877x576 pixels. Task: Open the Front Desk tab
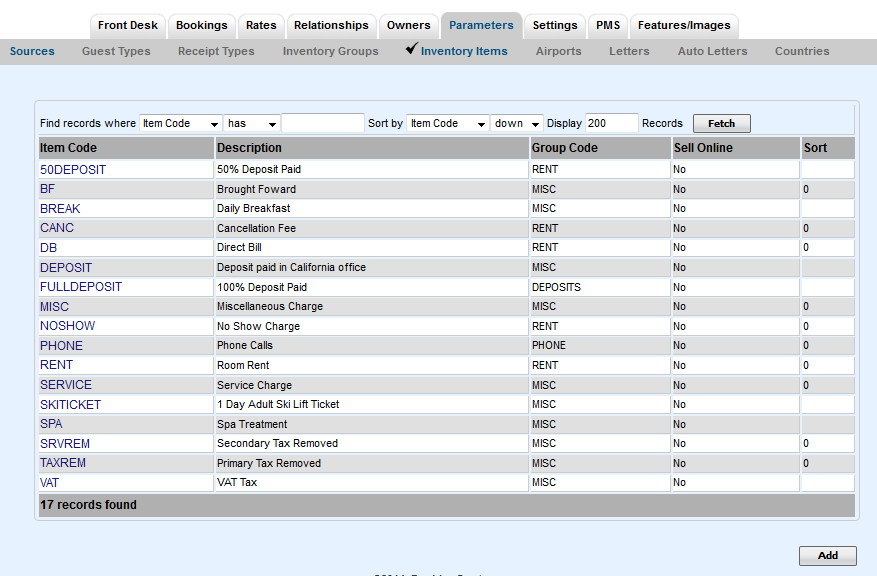point(127,26)
